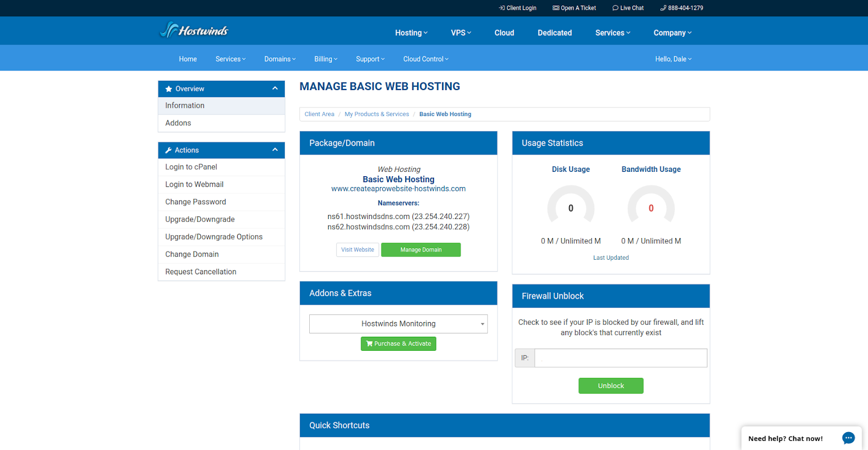Select Addons in Overview sidebar
The image size is (868, 450).
[x=221, y=123]
